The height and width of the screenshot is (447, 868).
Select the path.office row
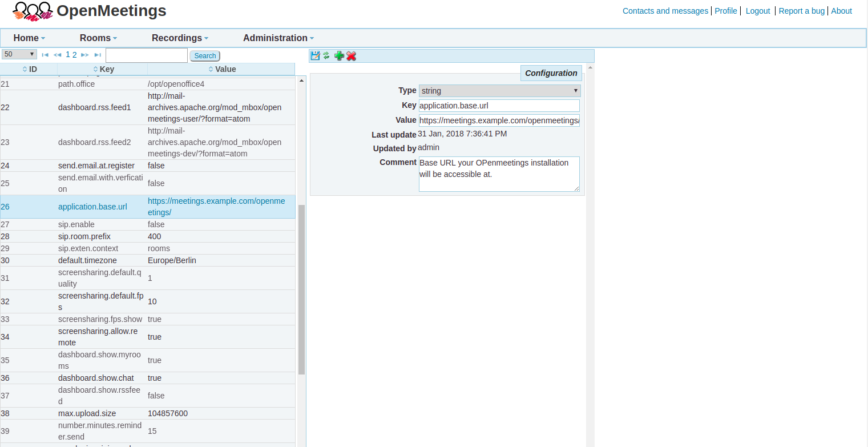148,84
